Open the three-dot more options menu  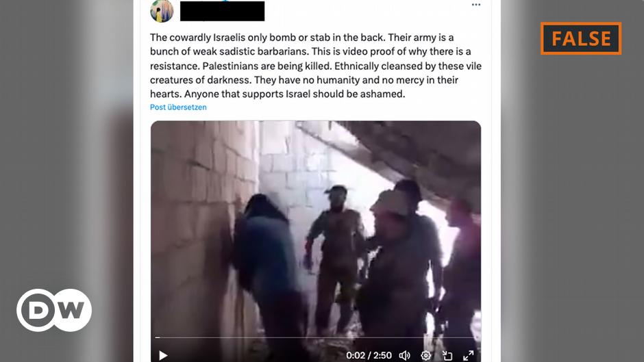click(x=476, y=5)
